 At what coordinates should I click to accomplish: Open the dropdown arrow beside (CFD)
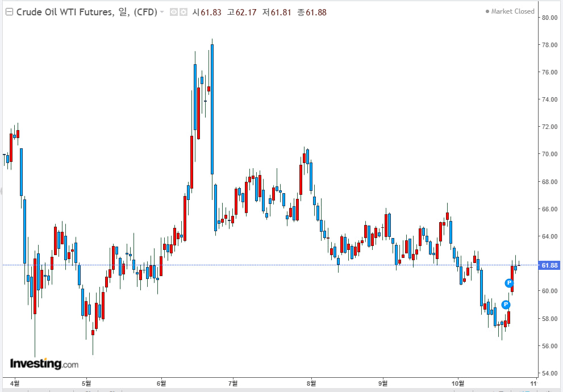(162, 12)
